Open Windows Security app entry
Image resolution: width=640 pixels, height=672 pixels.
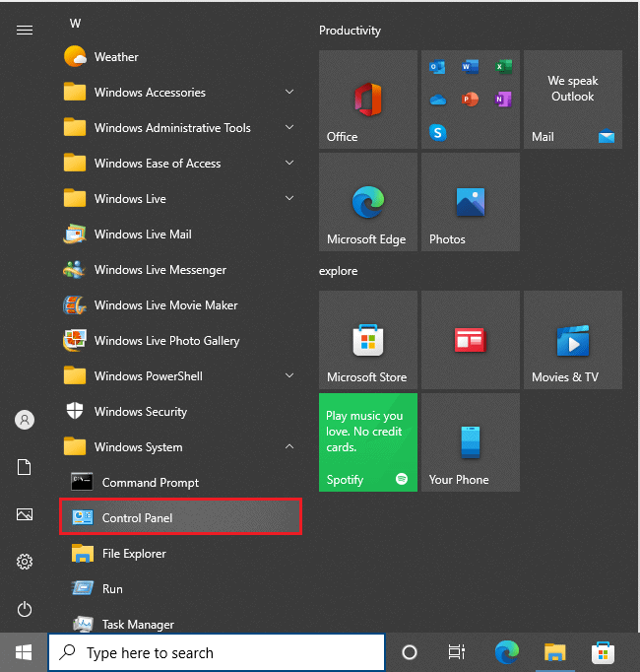pyautogui.click(x=140, y=412)
